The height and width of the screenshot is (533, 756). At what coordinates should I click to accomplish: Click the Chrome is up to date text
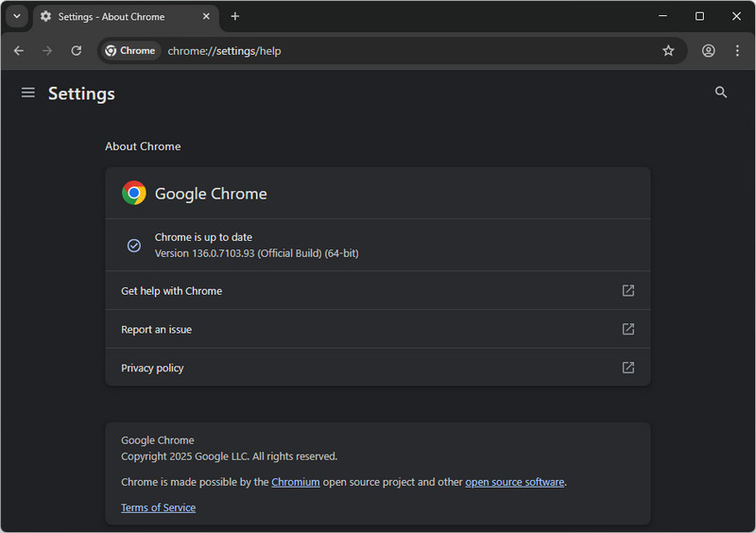pyautogui.click(x=203, y=237)
